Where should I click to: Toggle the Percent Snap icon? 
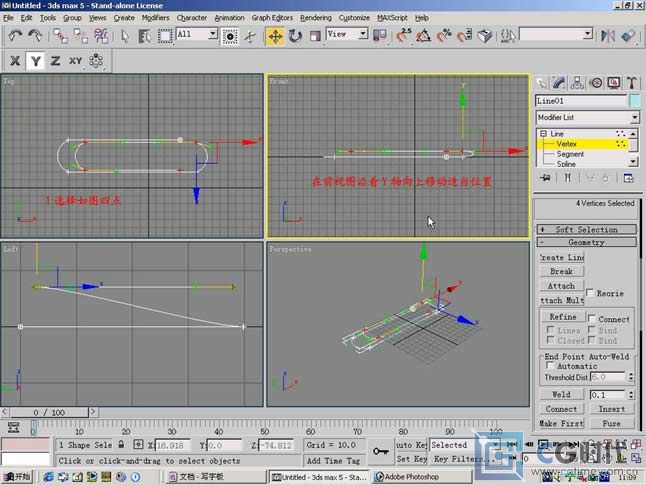[444, 36]
